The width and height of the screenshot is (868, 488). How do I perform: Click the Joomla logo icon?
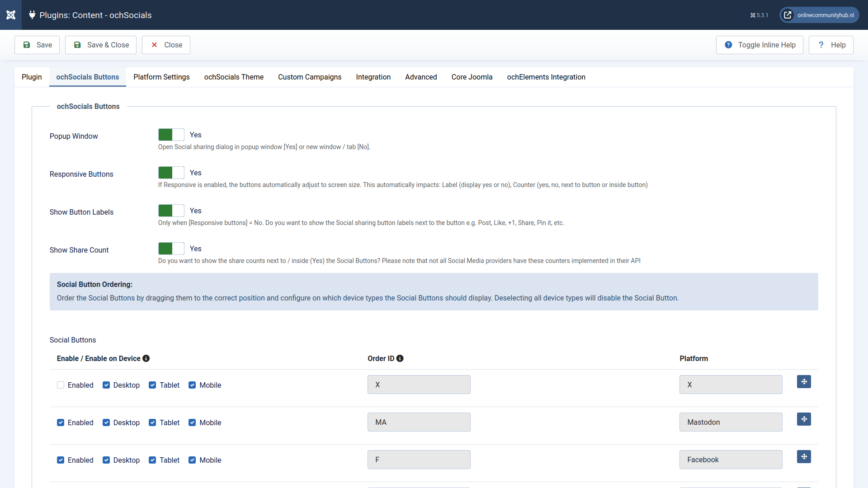coord(11,15)
